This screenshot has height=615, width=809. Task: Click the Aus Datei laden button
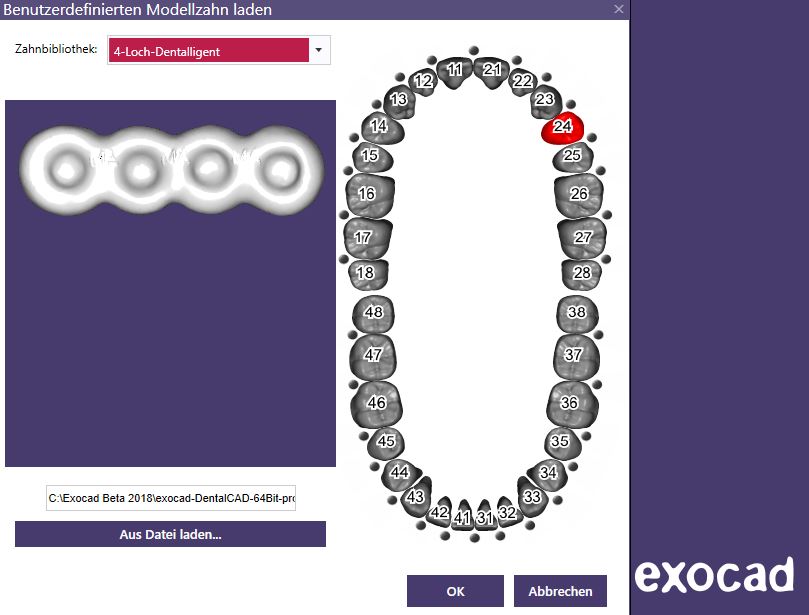[170, 534]
